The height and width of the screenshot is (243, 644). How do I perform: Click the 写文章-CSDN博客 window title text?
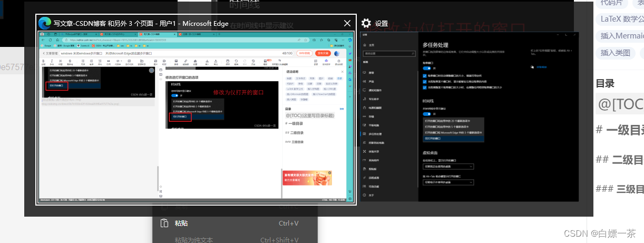coord(141,23)
